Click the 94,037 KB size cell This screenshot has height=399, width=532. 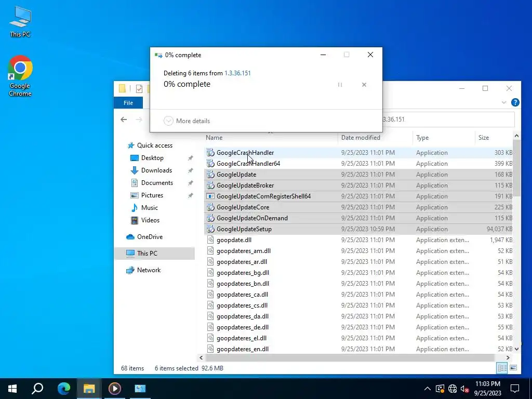[x=499, y=229]
